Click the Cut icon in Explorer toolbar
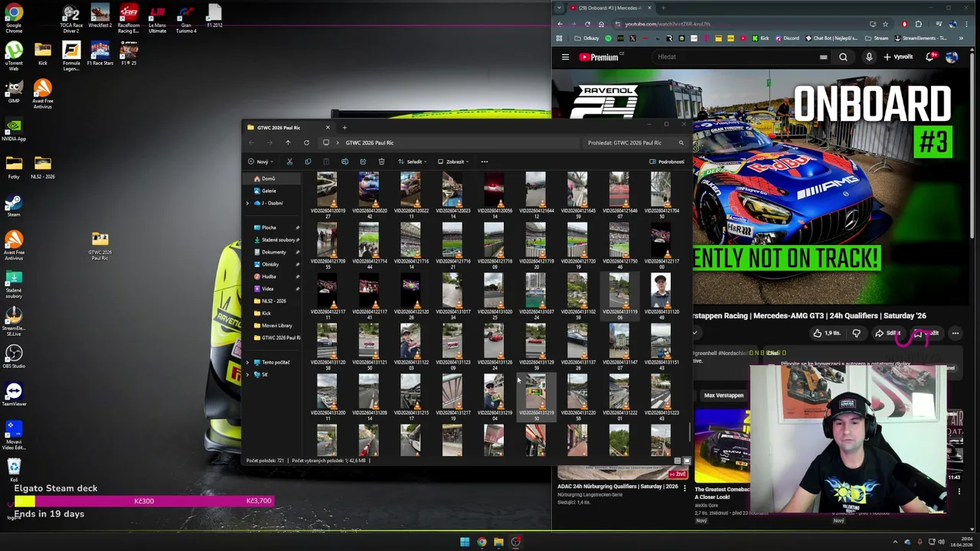Viewport: 980px width, 551px height. [289, 161]
